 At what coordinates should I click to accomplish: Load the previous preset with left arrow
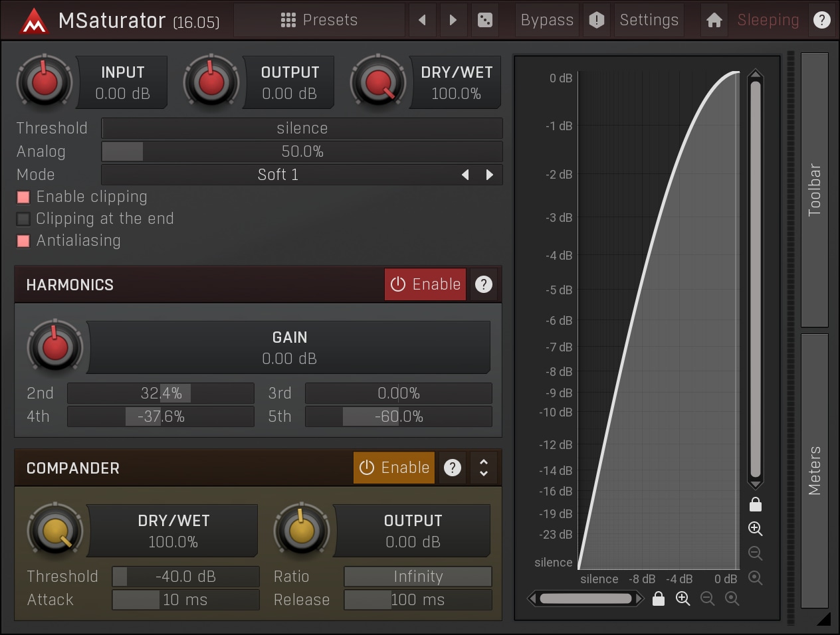[x=422, y=20]
